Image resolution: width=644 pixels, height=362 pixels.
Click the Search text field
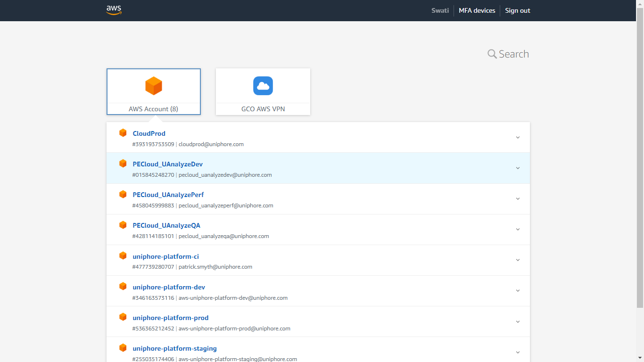(514, 54)
